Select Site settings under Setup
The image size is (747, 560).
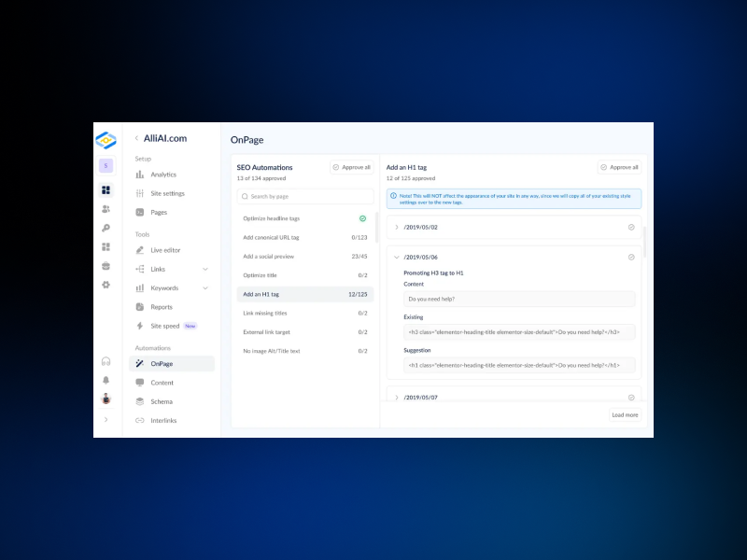click(168, 192)
